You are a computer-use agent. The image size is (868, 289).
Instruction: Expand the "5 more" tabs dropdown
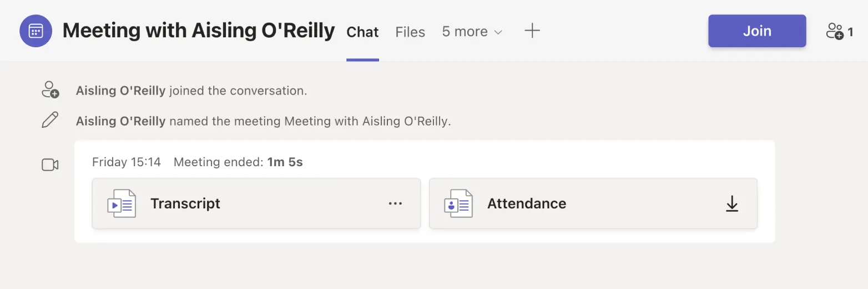pyautogui.click(x=472, y=32)
